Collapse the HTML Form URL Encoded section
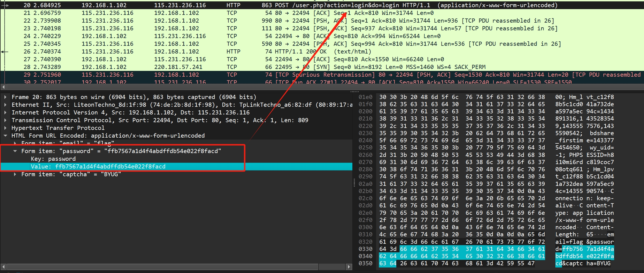 6,135
